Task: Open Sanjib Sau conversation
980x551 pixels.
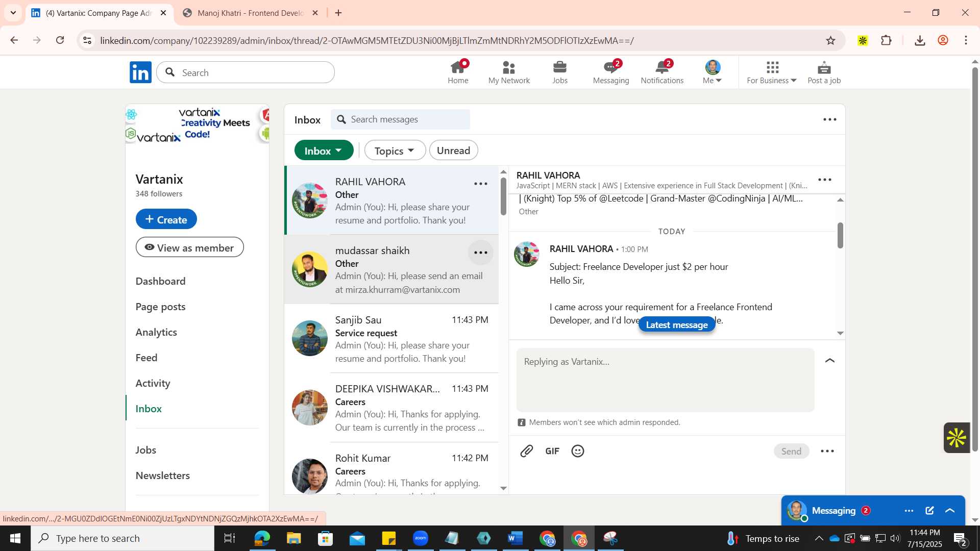Action: [391, 339]
